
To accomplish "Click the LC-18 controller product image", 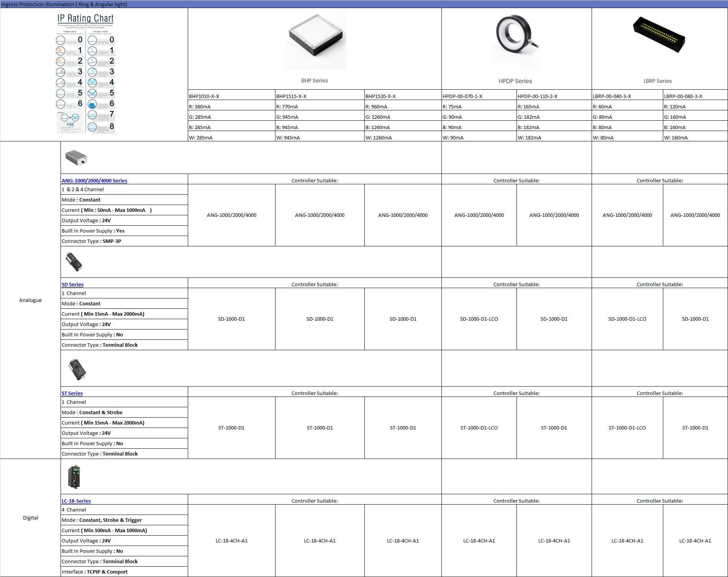I will tap(74, 477).
